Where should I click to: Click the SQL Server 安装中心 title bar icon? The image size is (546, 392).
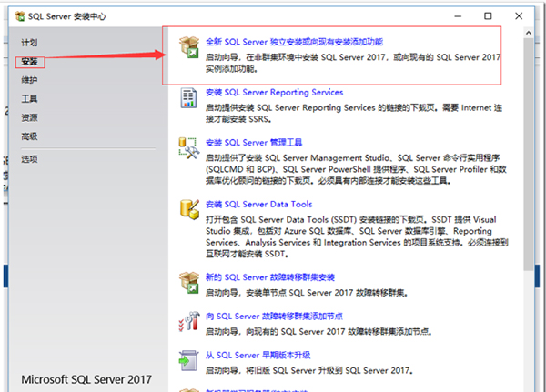(x=20, y=16)
